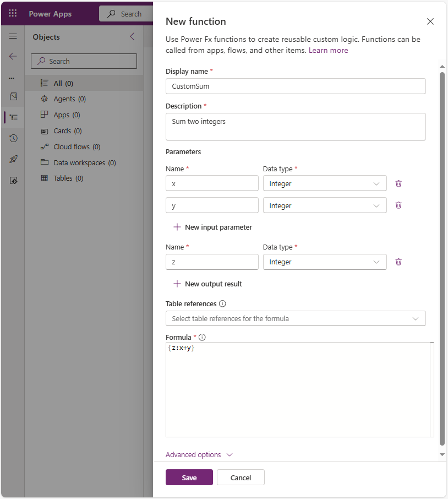This screenshot has width=448, height=499.
Task: Expand Advanced options section
Action: [x=199, y=455]
